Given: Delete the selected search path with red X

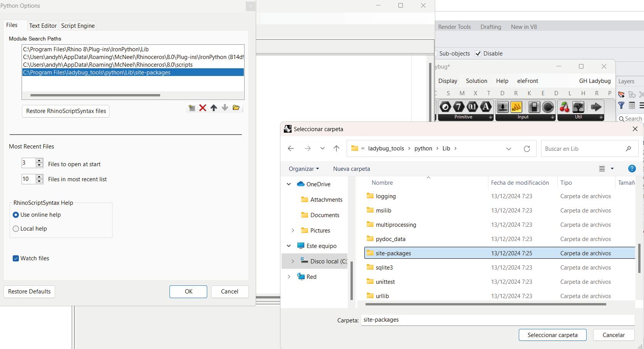Looking at the screenshot, I should (203, 108).
